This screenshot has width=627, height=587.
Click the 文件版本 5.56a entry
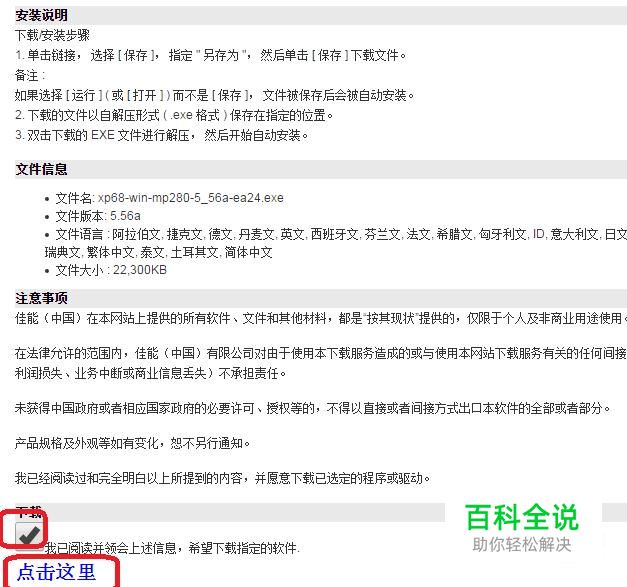(x=98, y=216)
